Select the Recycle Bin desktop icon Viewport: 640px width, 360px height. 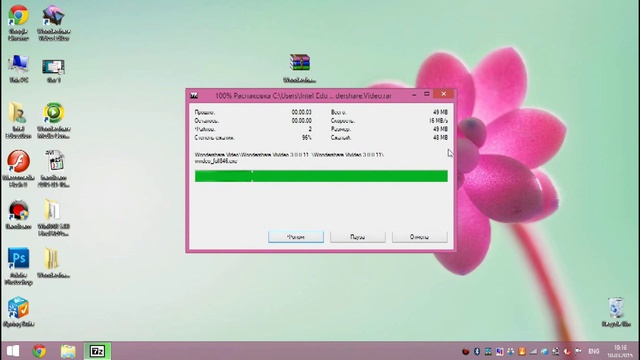(x=616, y=312)
